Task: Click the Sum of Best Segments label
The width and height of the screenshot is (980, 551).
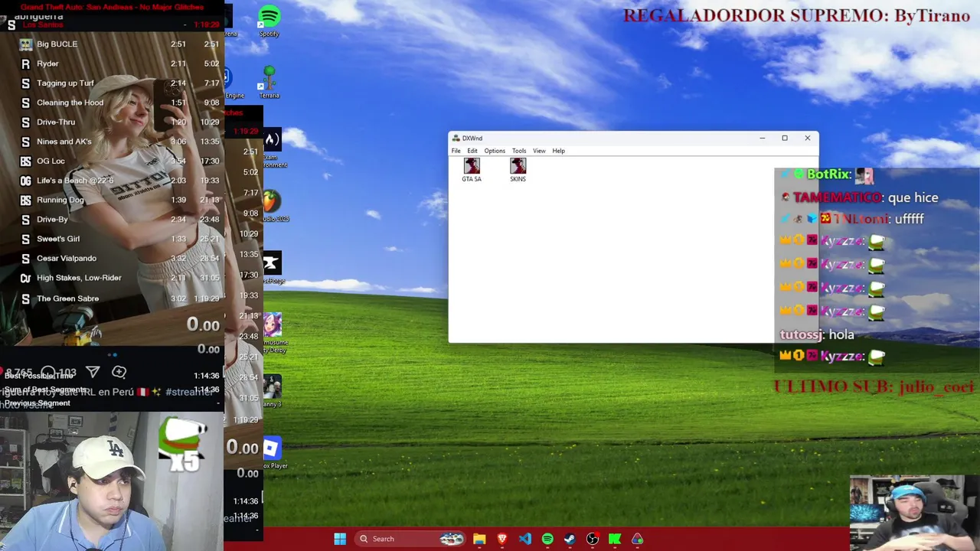Action: coord(45,390)
